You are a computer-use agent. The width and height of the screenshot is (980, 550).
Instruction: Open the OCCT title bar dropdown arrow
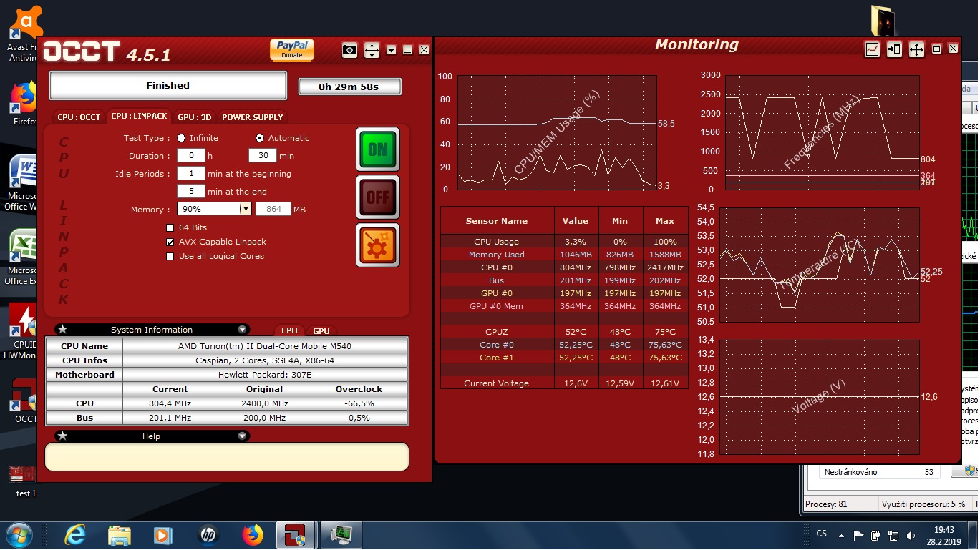click(391, 50)
